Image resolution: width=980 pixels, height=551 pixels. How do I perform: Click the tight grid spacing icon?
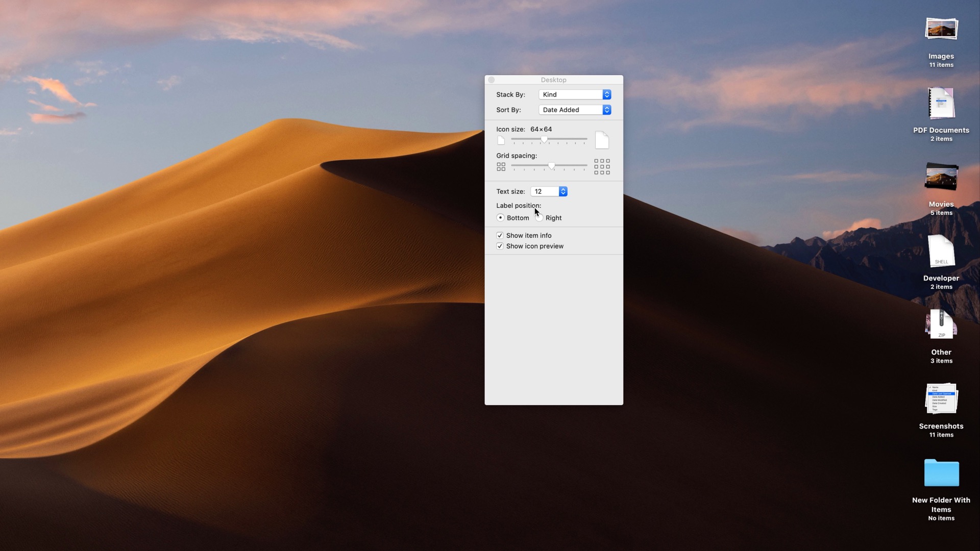tap(501, 167)
